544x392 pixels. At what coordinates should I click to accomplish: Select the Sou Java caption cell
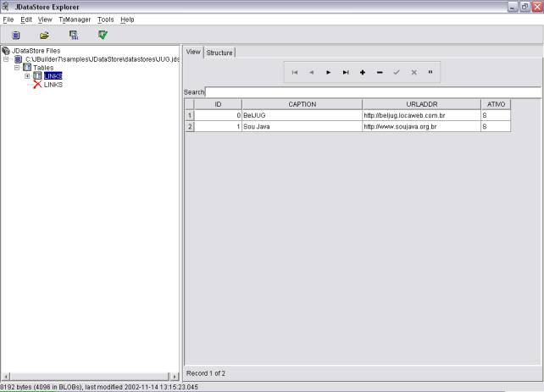(302, 126)
